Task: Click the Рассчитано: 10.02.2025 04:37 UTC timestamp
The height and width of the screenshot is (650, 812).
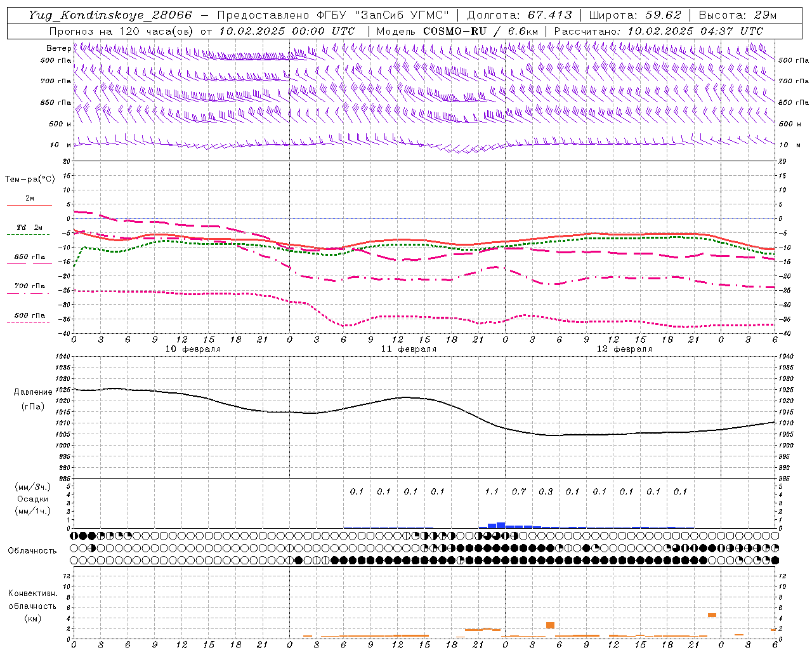Action: tap(658, 31)
